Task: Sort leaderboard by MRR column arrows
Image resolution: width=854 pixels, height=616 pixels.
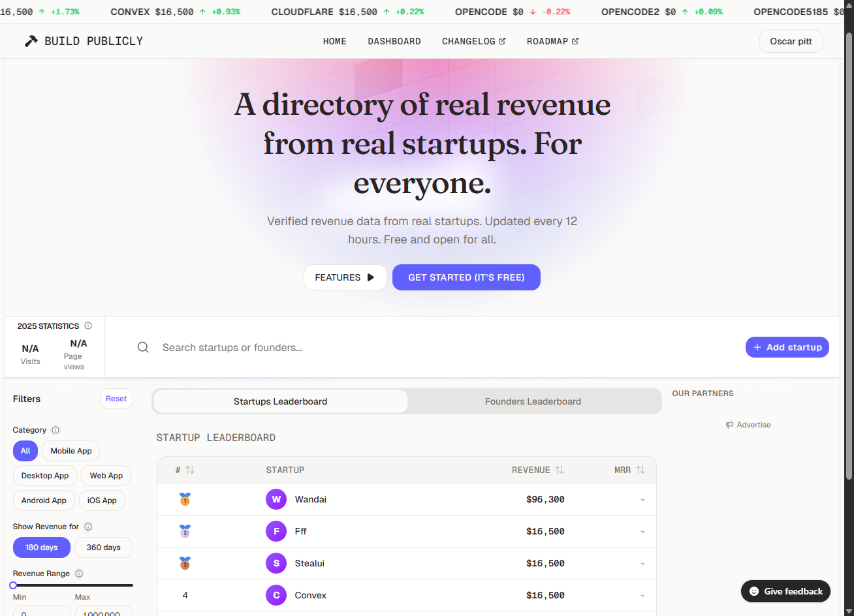Action: [640, 470]
